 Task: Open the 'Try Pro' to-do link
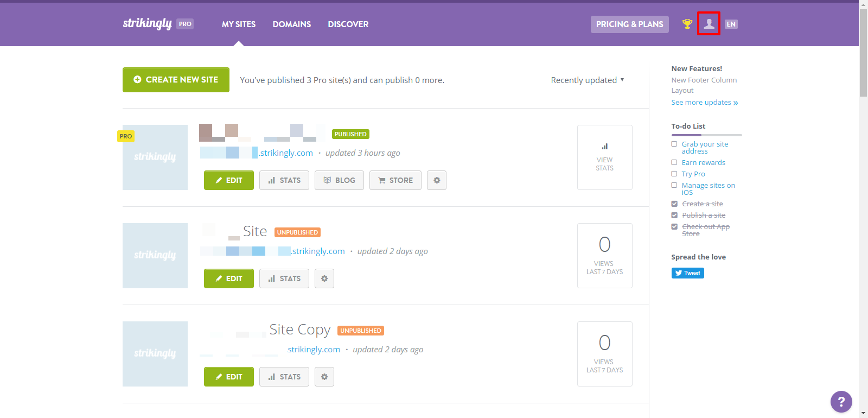tap(693, 174)
